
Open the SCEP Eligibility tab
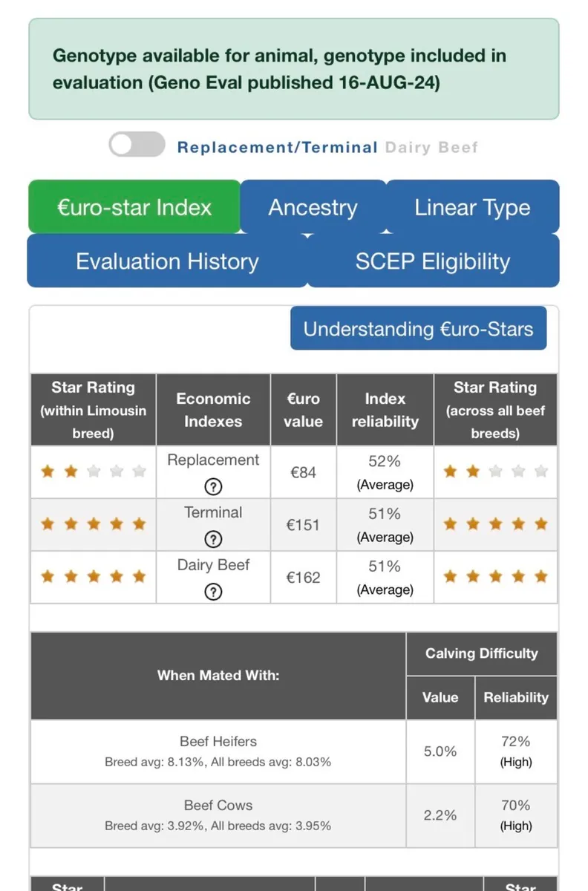point(432,261)
